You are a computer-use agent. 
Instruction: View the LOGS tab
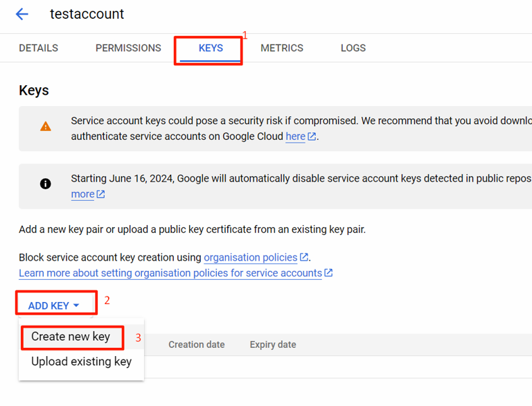tap(353, 48)
